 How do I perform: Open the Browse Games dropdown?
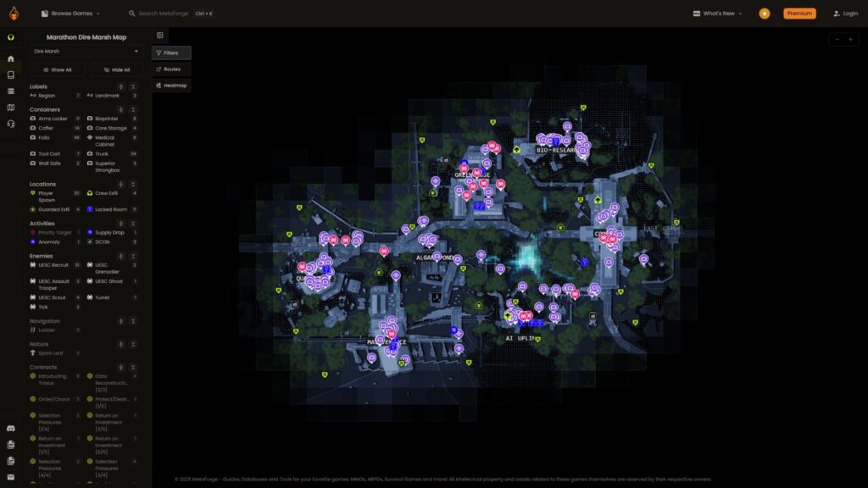click(x=71, y=14)
